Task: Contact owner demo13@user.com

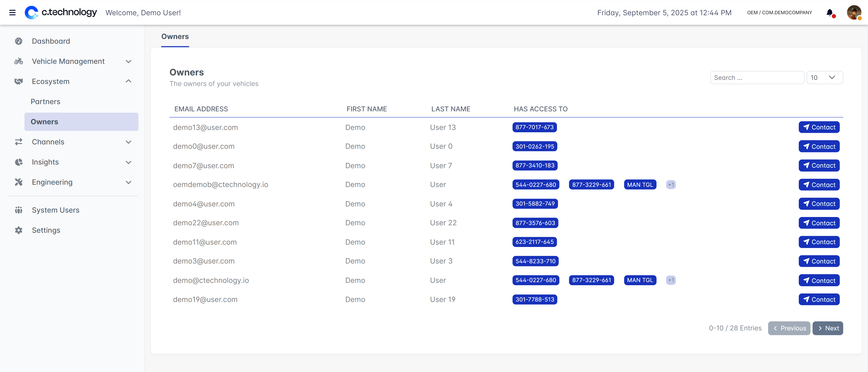Action: click(x=819, y=127)
